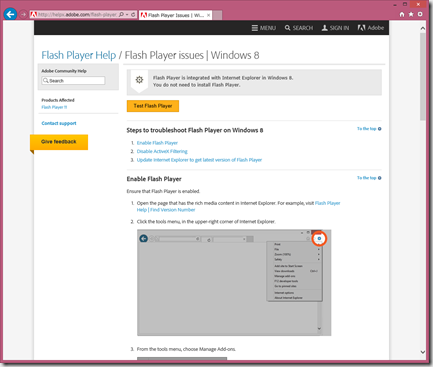Image resolution: width=433 pixels, height=367 pixels.
Task: Click the helpx.adobe.com address bar URL
Action: tap(77, 15)
